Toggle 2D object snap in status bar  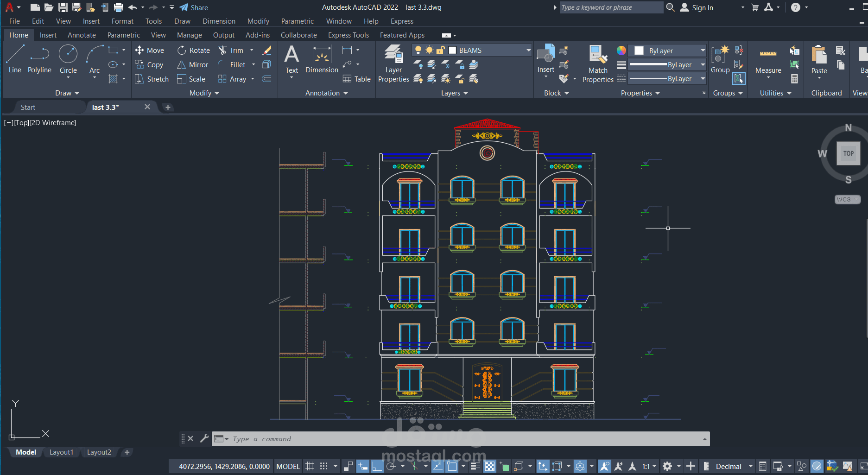452,466
